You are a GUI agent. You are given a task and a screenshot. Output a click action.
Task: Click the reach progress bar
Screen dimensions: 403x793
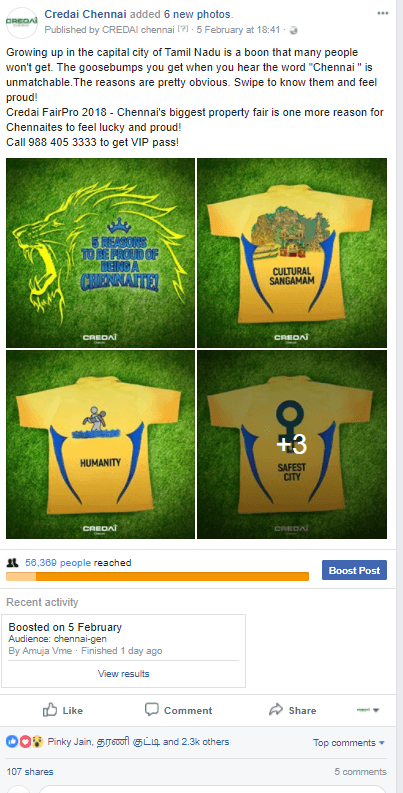point(157,577)
